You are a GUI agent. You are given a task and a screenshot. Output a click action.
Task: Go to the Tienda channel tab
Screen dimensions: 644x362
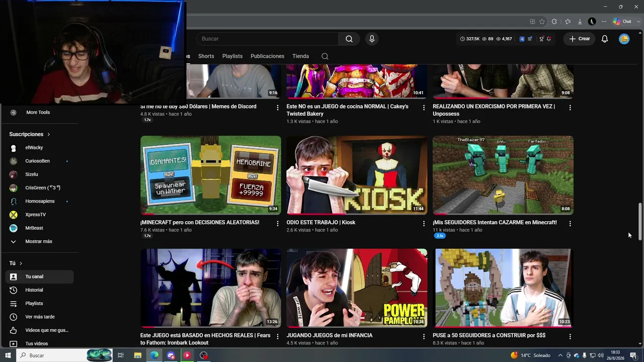300,56
